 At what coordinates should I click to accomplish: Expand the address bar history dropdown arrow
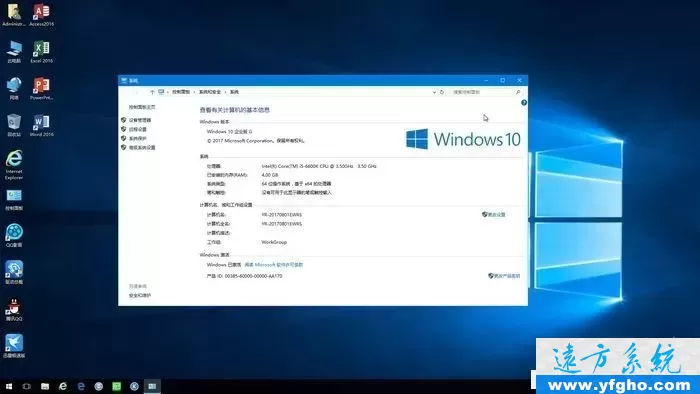point(434,92)
